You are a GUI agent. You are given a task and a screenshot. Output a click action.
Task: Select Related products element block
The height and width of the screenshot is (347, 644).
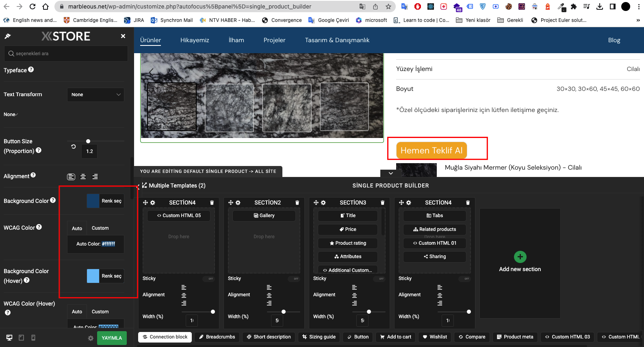click(435, 229)
